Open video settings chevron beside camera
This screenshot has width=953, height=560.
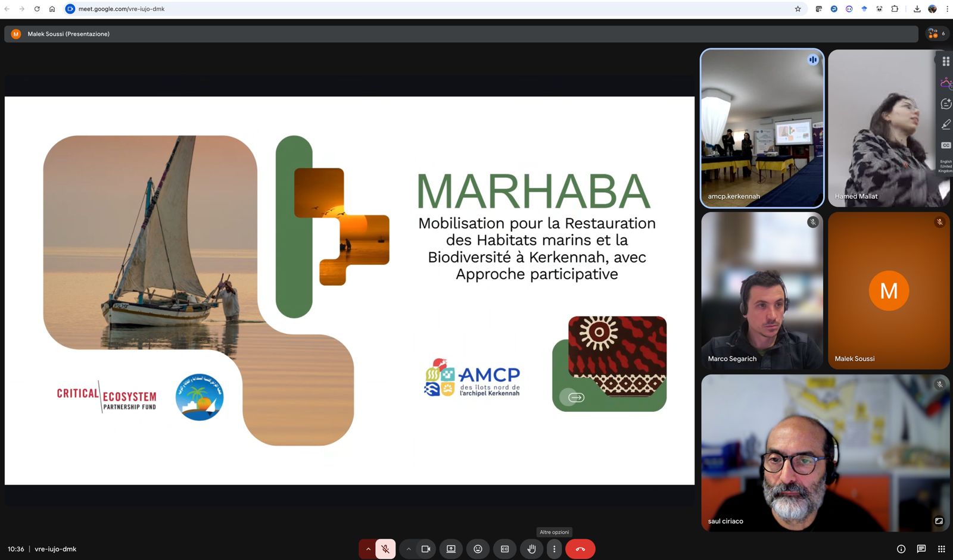click(x=408, y=549)
